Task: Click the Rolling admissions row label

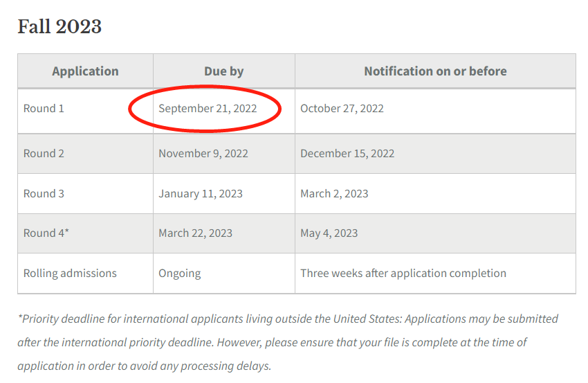Action: pos(70,274)
